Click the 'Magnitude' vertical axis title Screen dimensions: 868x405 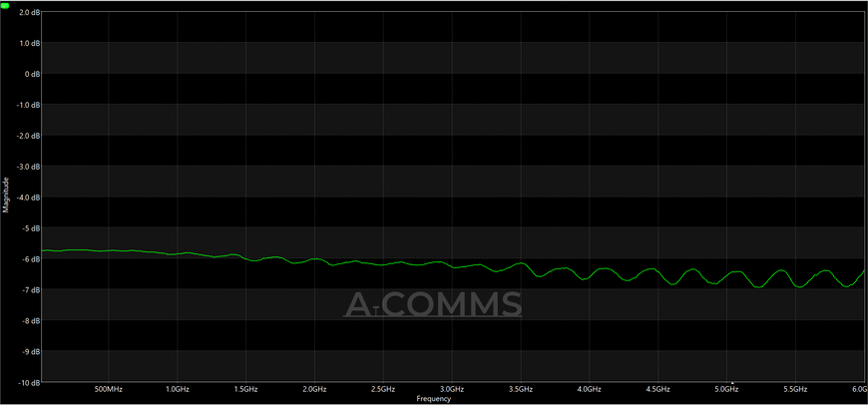pos(6,195)
